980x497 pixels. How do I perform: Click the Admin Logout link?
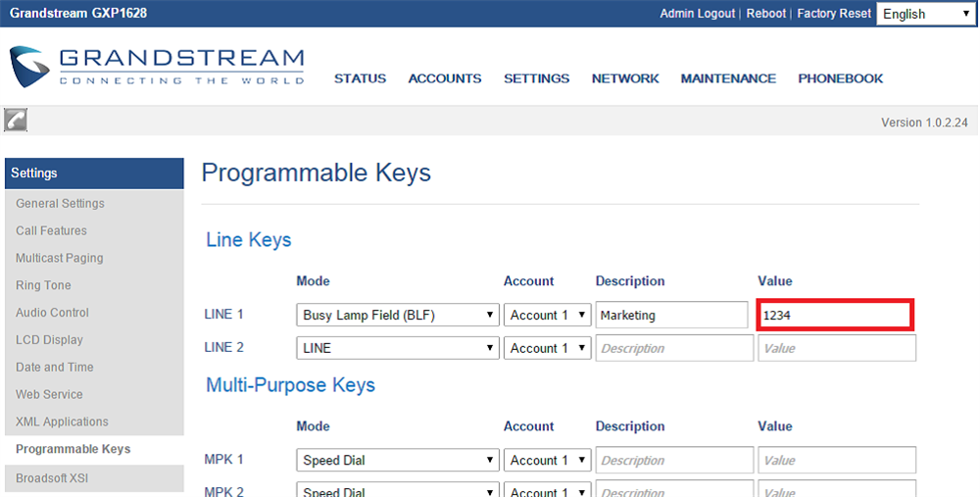pyautogui.click(x=698, y=14)
